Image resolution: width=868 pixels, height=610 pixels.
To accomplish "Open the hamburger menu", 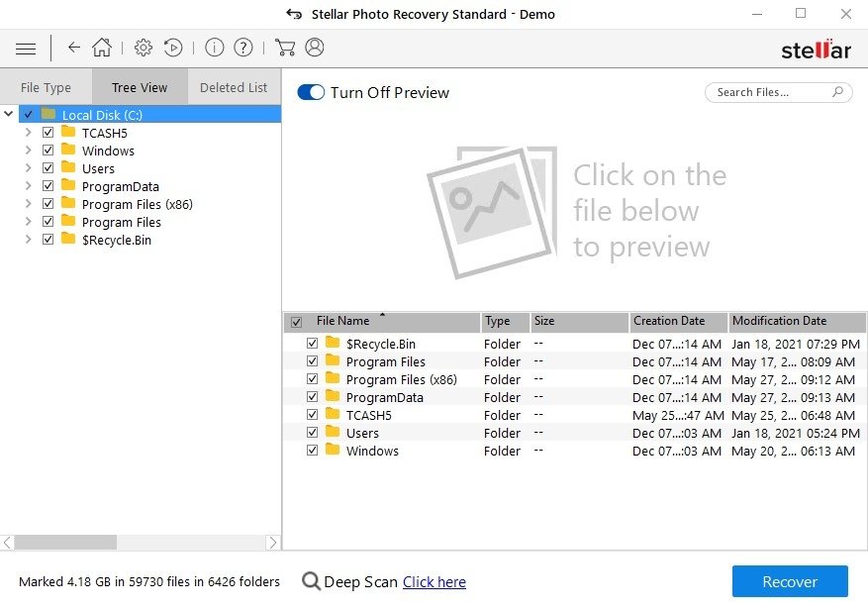I will point(26,49).
